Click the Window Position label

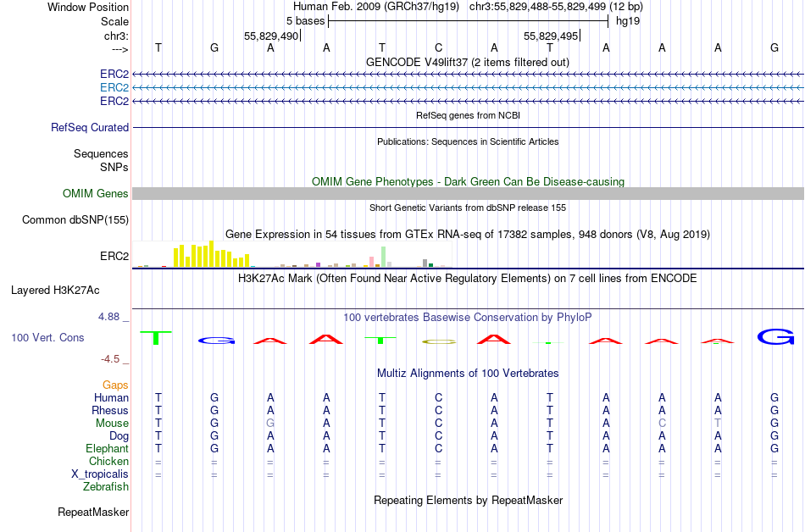88,7
